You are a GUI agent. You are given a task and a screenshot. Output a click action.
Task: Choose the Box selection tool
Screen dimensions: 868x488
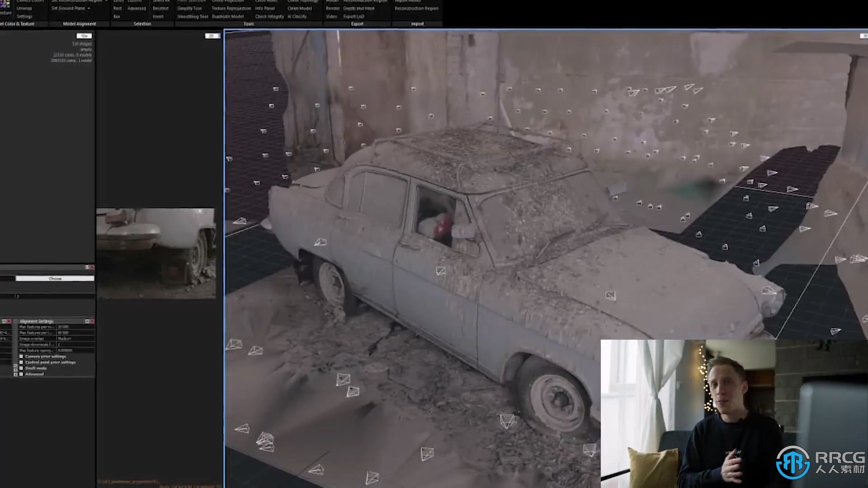coord(117,16)
